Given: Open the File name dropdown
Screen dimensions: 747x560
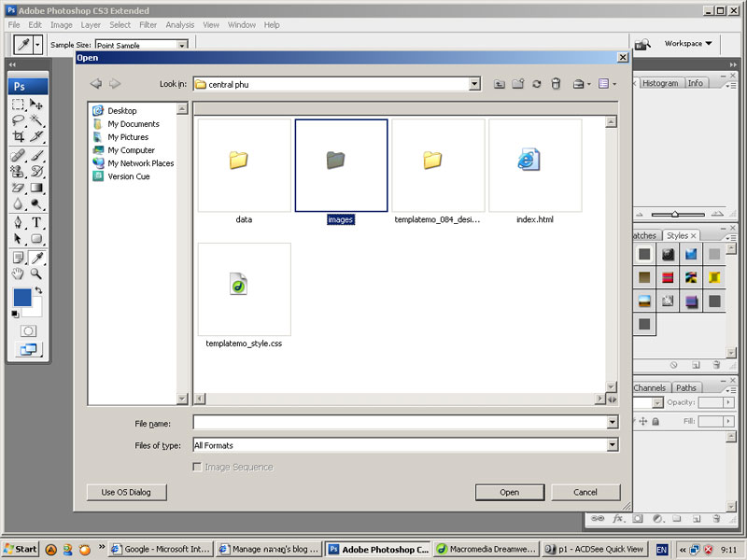Looking at the screenshot, I should point(613,422).
